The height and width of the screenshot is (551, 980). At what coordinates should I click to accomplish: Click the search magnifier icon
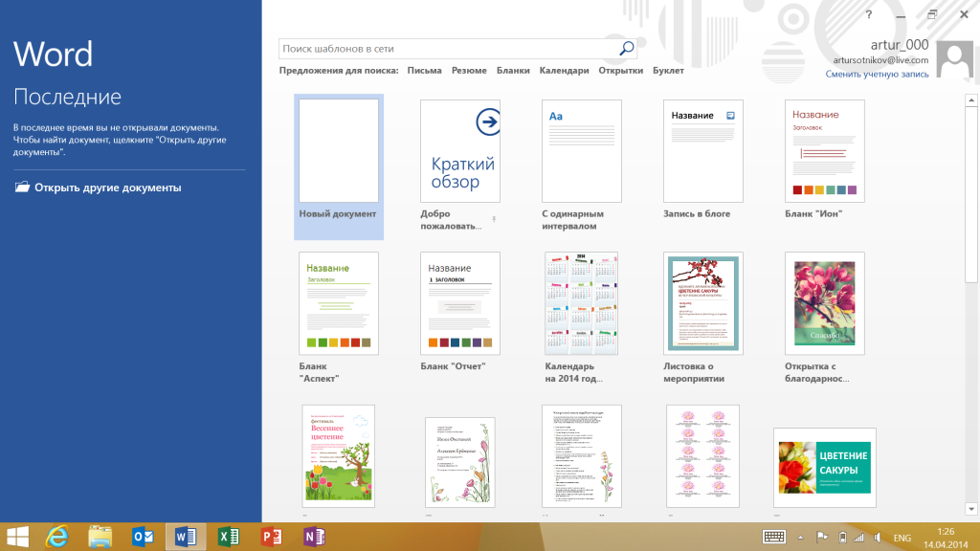pyautogui.click(x=626, y=48)
